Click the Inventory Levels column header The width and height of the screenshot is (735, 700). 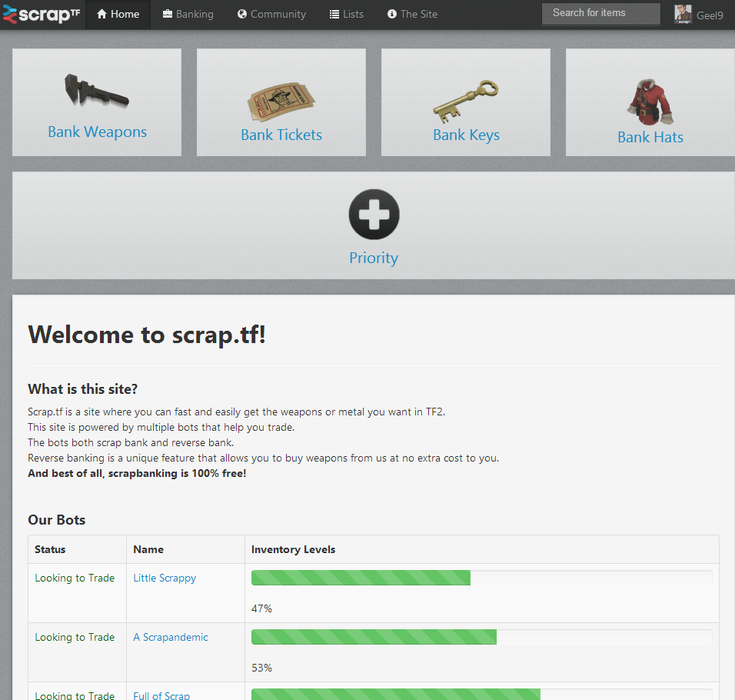pos(294,549)
